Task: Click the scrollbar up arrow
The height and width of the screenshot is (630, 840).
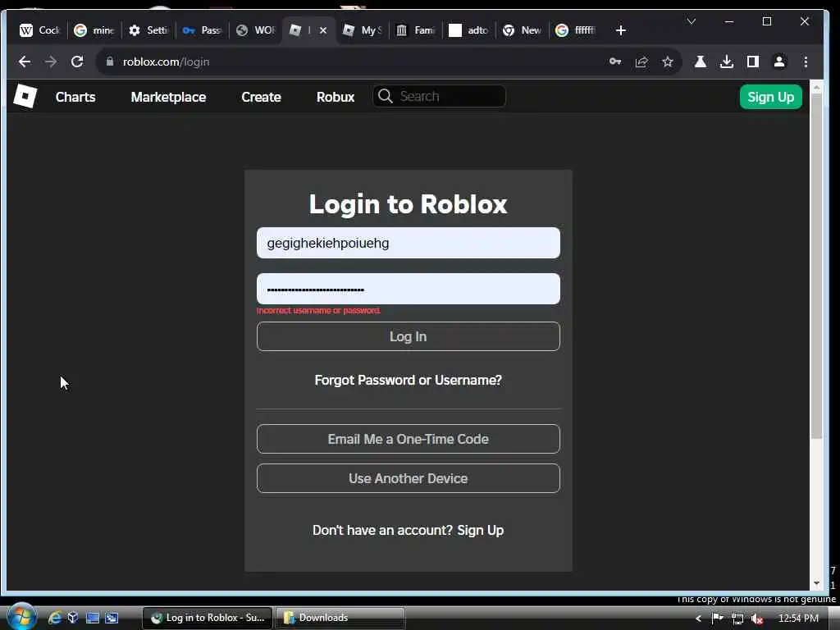Action: click(816, 87)
